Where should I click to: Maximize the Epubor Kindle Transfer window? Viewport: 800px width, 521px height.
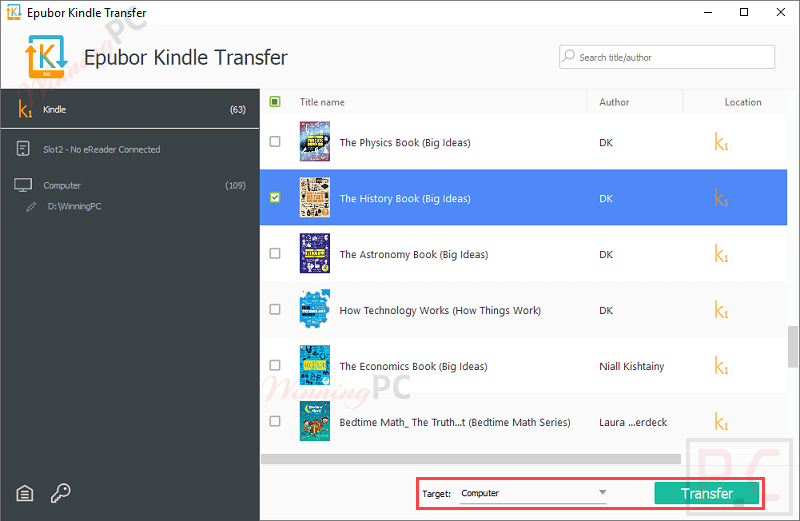coord(744,12)
